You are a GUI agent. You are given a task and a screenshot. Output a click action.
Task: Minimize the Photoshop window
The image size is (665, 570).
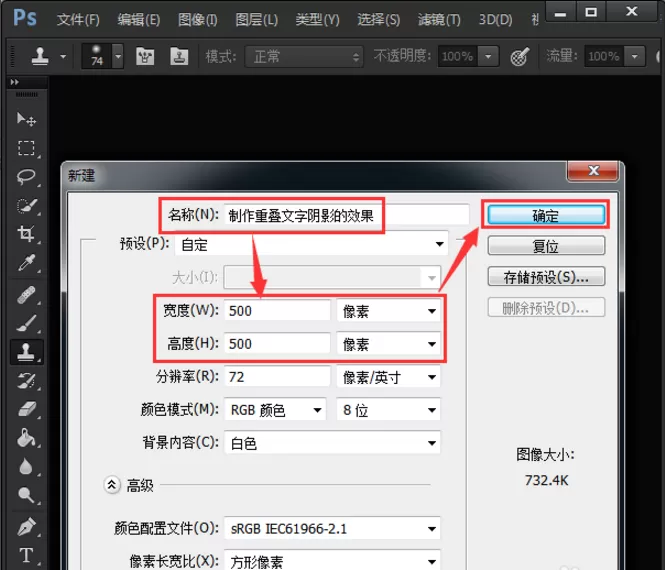tap(560, 12)
